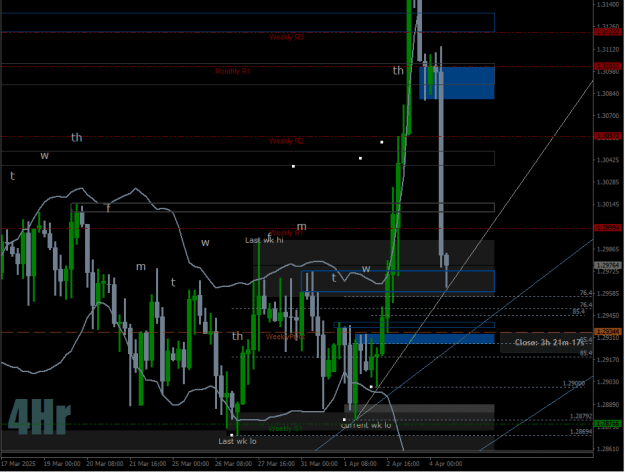Click the 1.29000 level label
Image resolution: width=625 pixels, height=472 pixels.
pyautogui.click(x=574, y=384)
